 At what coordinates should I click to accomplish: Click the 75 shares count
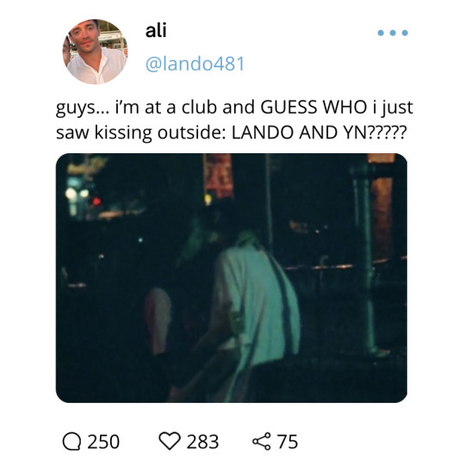(287, 442)
